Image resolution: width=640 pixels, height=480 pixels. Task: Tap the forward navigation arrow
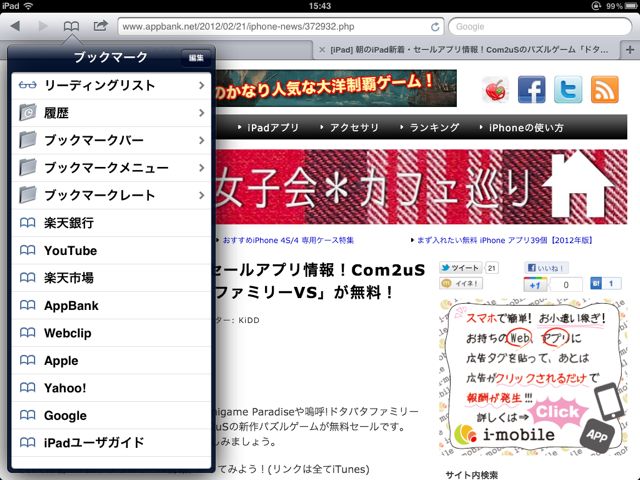coord(43,27)
